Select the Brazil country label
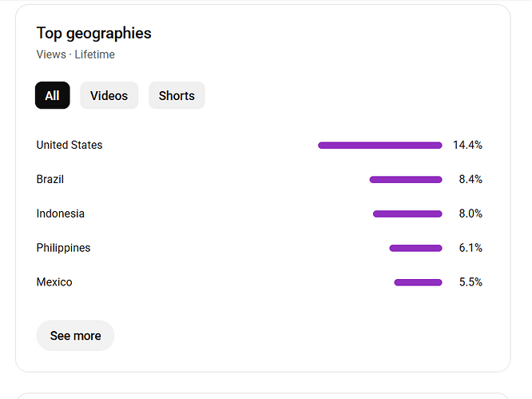 point(50,179)
